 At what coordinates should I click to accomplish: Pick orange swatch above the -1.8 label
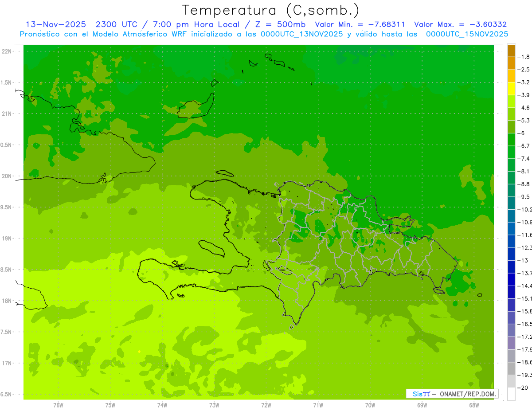pyautogui.click(x=511, y=51)
